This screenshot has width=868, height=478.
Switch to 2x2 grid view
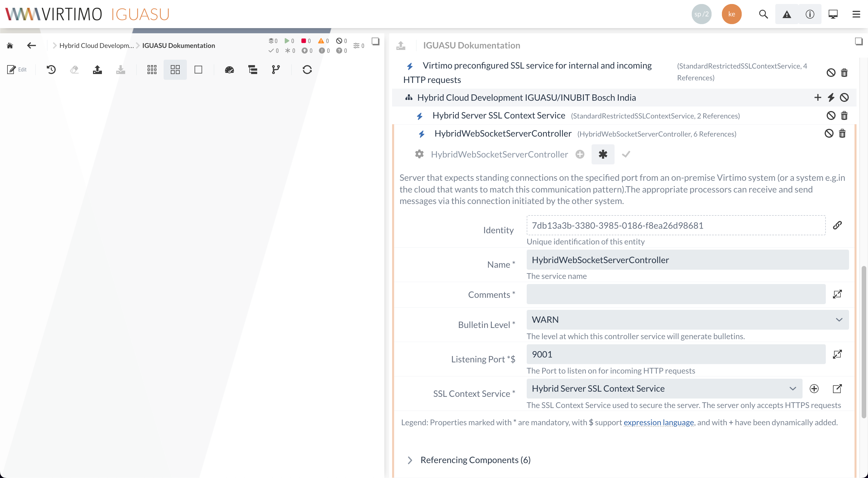click(x=175, y=70)
